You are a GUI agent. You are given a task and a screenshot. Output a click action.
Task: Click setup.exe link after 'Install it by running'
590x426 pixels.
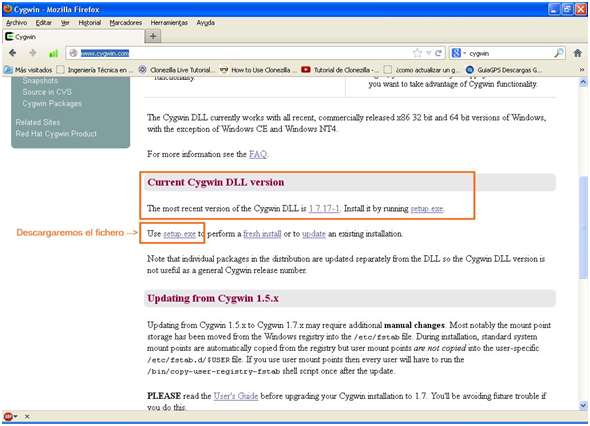[x=427, y=208]
